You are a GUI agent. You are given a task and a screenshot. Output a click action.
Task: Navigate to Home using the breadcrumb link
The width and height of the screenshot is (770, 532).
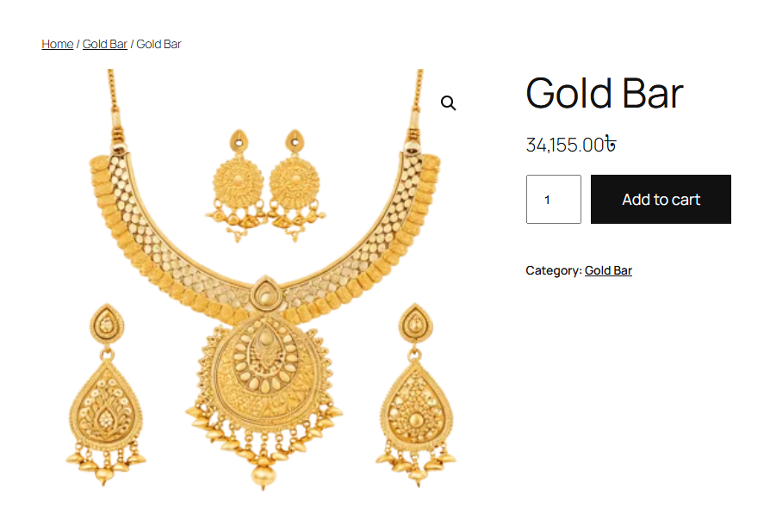[57, 44]
